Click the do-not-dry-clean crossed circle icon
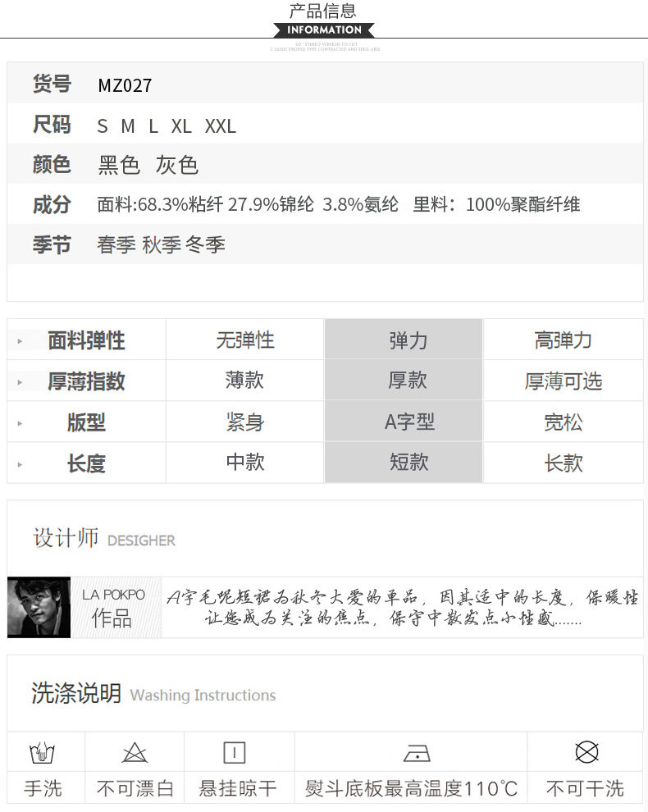 (586, 752)
